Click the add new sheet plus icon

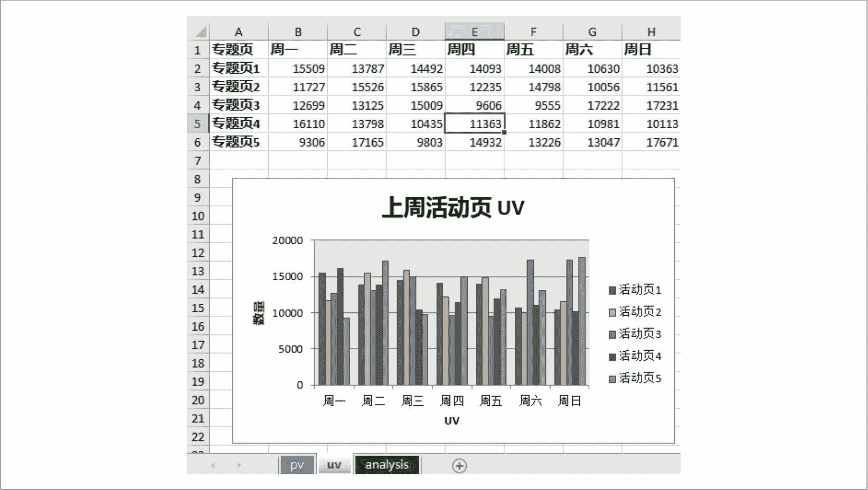point(459,466)
